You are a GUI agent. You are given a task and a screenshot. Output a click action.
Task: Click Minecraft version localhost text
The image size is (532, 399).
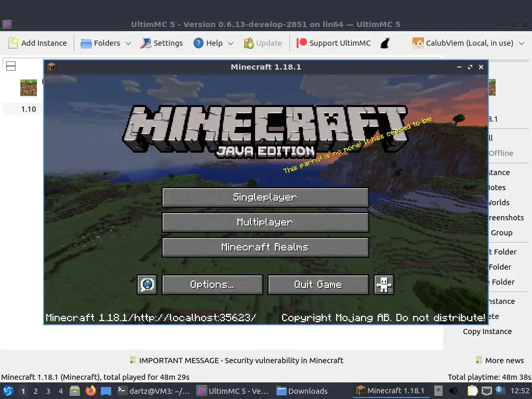pyautogui.click(x=151, y=317)
